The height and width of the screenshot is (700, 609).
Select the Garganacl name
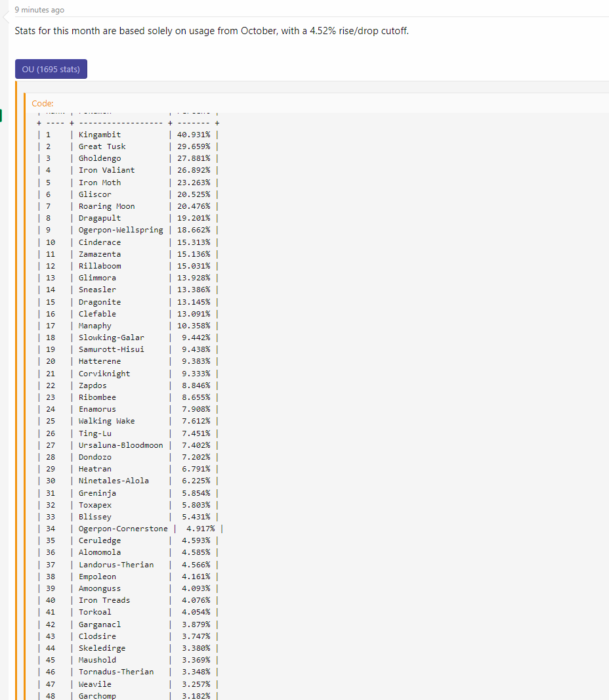tap(100, 625)
